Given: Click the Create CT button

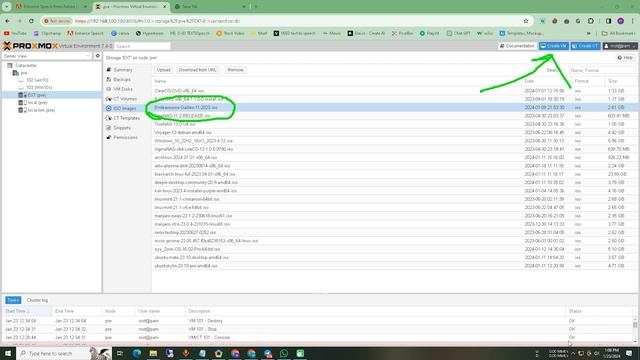Looking at the screenshot, I should [585, 46].
